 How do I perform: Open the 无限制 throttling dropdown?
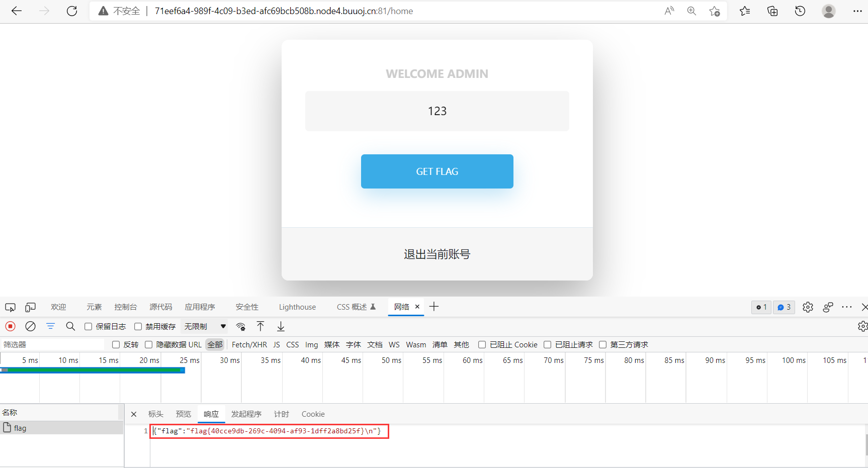[x=204, y=326]
